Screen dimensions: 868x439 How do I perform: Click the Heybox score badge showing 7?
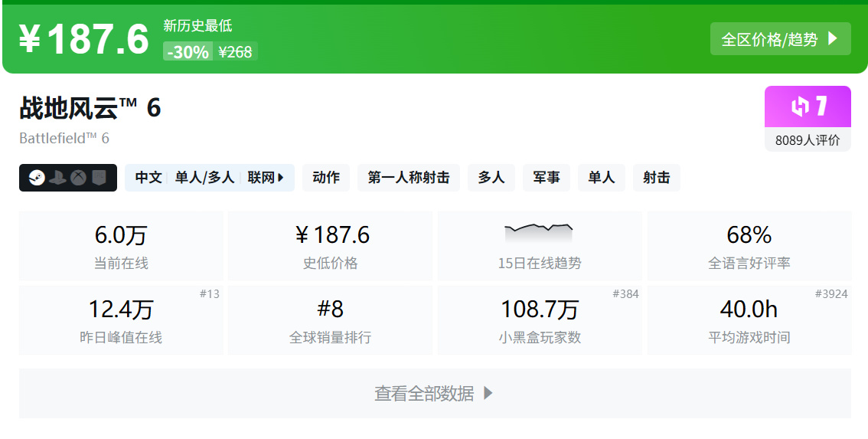(x=808, y=106)
